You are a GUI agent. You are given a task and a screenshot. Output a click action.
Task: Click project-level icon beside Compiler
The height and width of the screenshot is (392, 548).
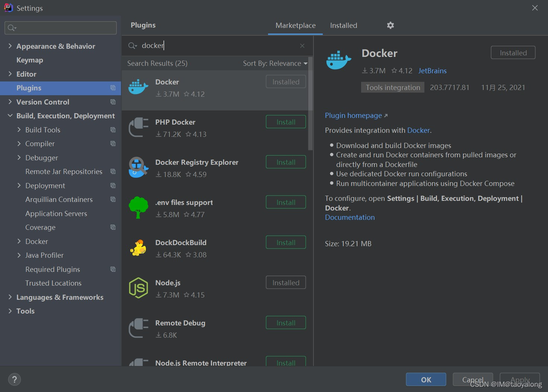[113, 144]
